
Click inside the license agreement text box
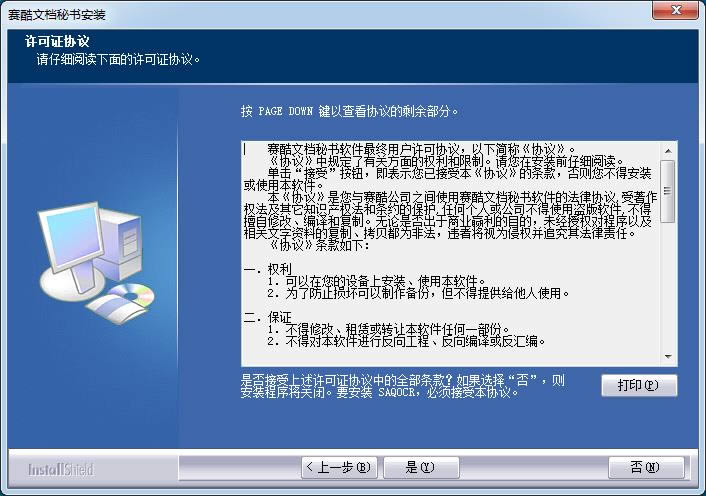pos(451,254)
